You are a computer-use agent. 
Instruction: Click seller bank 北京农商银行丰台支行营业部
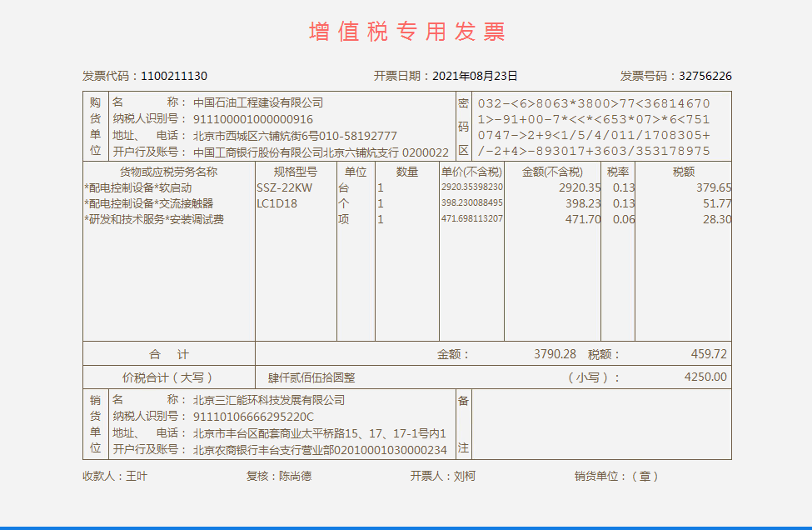point(264,450)
